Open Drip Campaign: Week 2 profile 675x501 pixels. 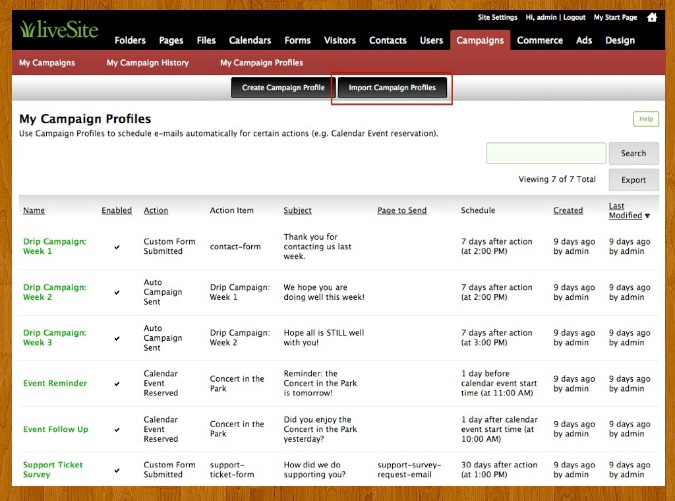pyautogui.click(x=55, y=292)
